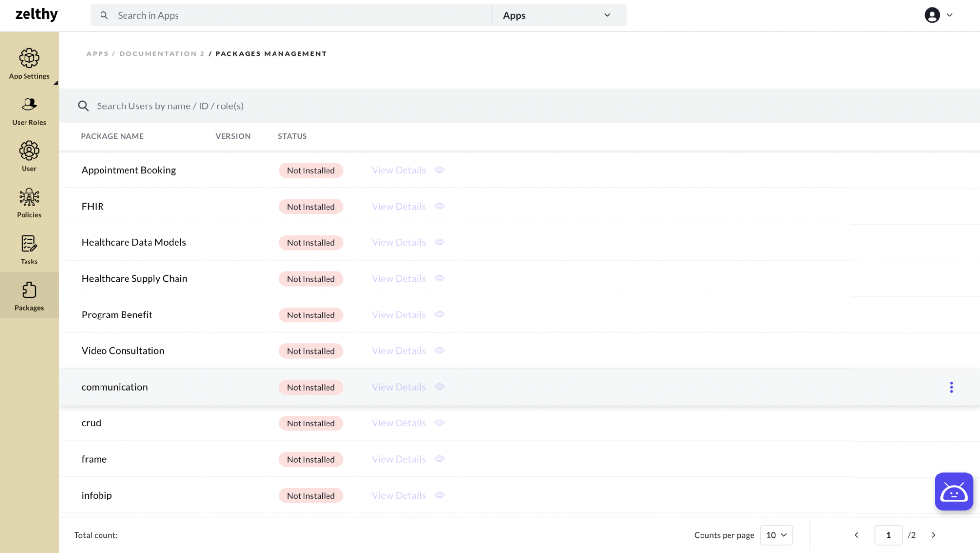Select the FHIR package name
Viewport: 980px width, 553px height.
click(x=93, y=206)
